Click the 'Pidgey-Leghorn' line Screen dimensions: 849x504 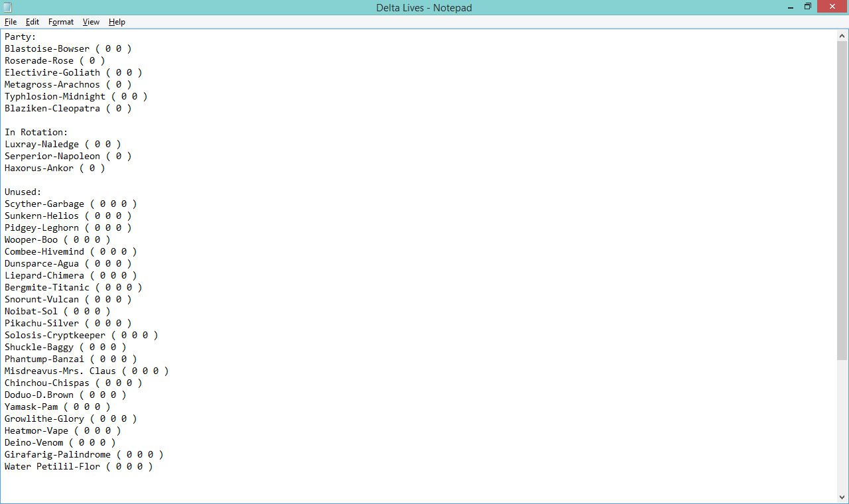68,228
